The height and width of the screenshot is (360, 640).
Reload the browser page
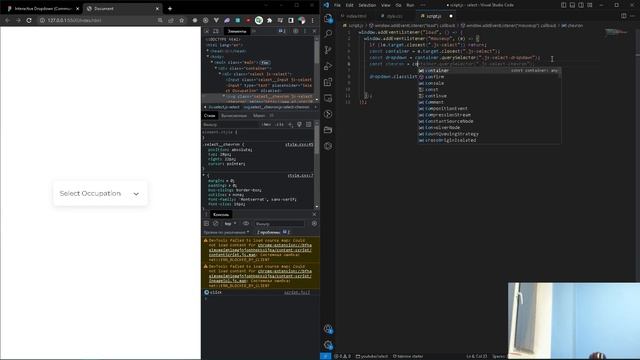tap(29, 20)
